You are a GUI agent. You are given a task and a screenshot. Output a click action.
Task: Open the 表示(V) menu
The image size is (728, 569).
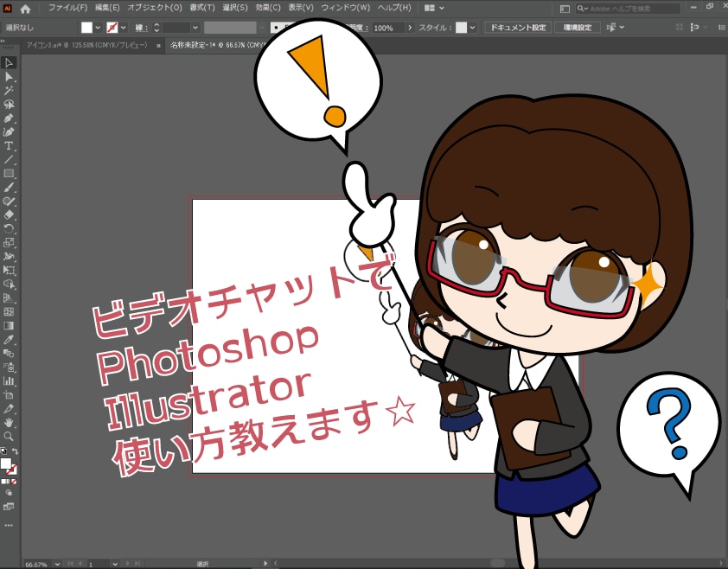(301, 8)
